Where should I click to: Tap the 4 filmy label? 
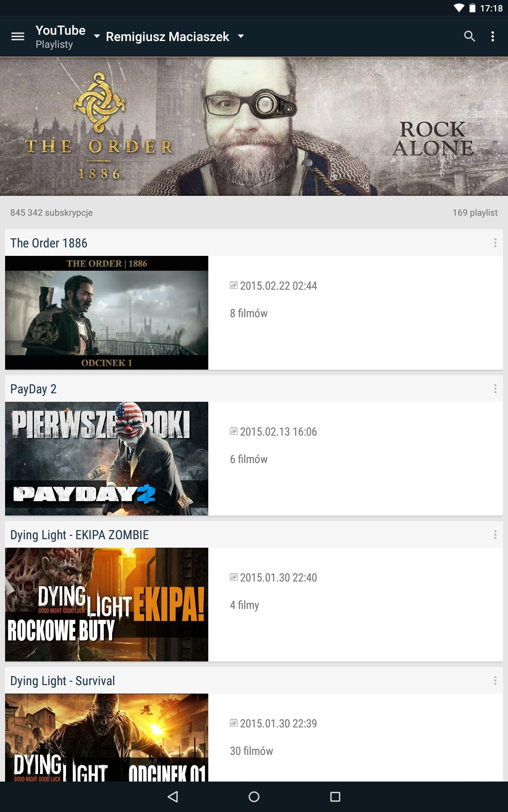pos(245,605)
